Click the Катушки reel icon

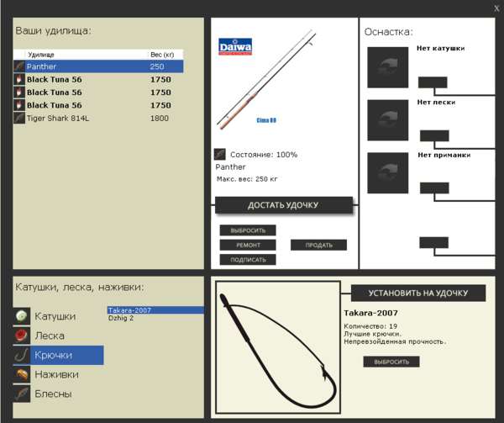tap(22, 316)
